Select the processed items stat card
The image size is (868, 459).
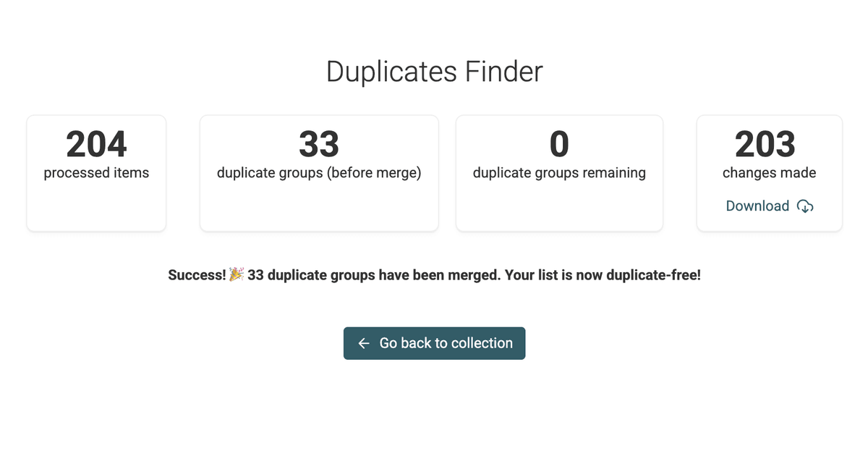point(96,174)
